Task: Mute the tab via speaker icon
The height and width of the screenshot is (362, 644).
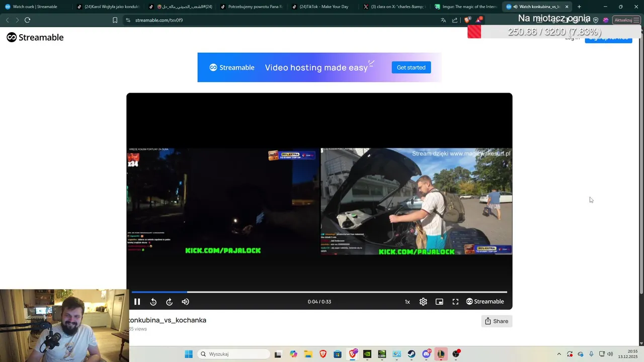Action: [x=515, y=7]
